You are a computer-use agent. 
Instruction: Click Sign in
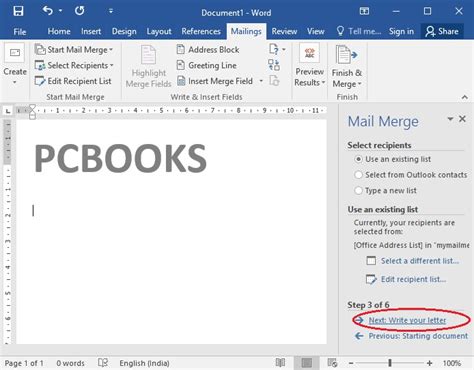[x=401, y=31]
